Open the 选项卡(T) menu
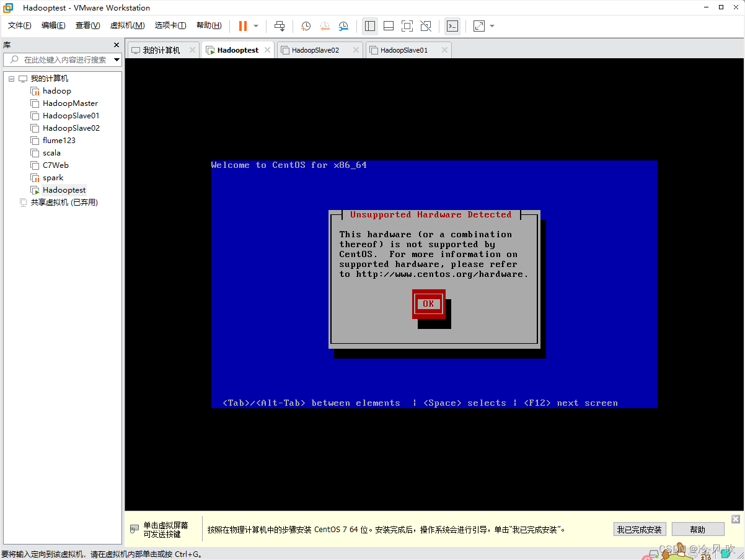Screen dimensions: 745x560 click(170, 25)
